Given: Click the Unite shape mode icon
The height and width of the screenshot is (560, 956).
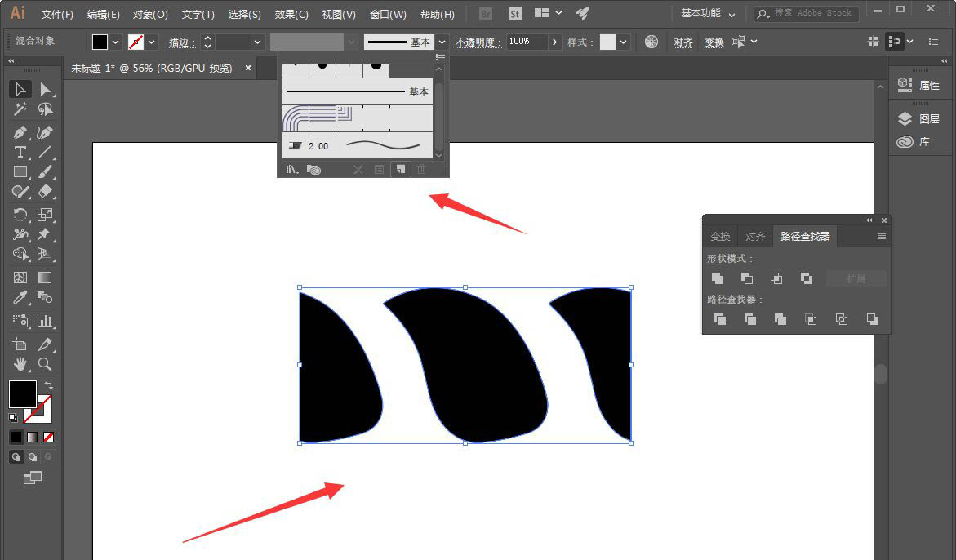Looking at the screenshot, I should tap(718, 278).
